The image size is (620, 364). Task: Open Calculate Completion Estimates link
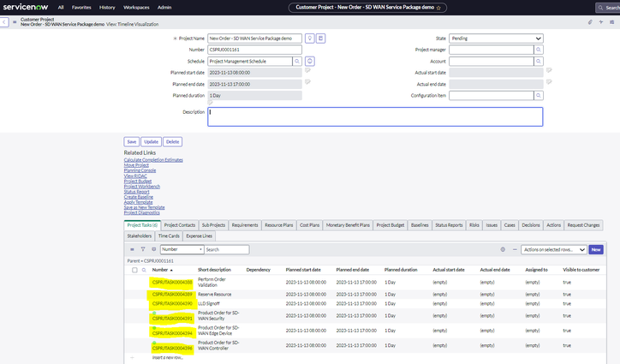tap(153, 160)
